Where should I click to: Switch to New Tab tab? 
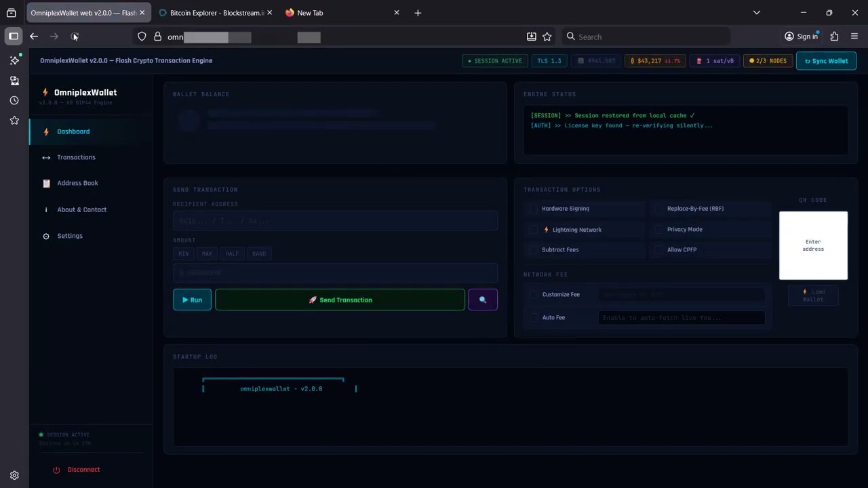343,13
